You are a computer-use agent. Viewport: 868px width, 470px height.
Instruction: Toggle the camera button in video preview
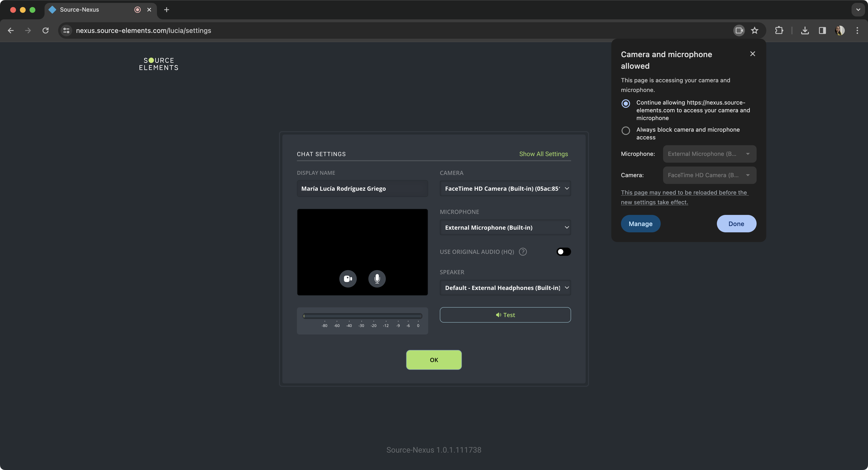348,279
